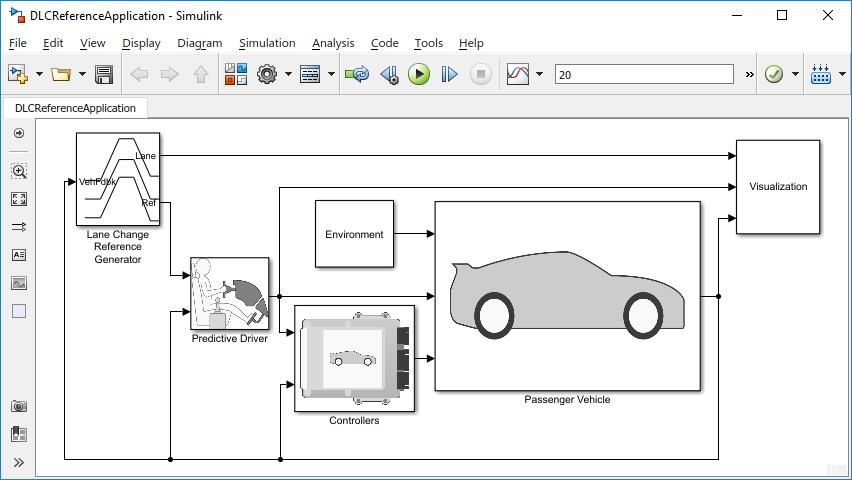
Task: Select the Lane Change Reference Generator block
Action: point(118,179)
